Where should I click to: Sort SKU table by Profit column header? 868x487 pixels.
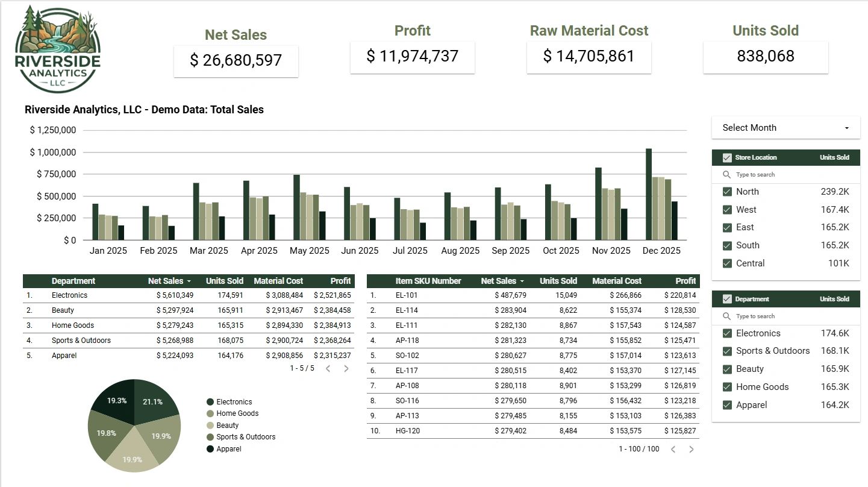pyautogui.click(x=685, y=281)
